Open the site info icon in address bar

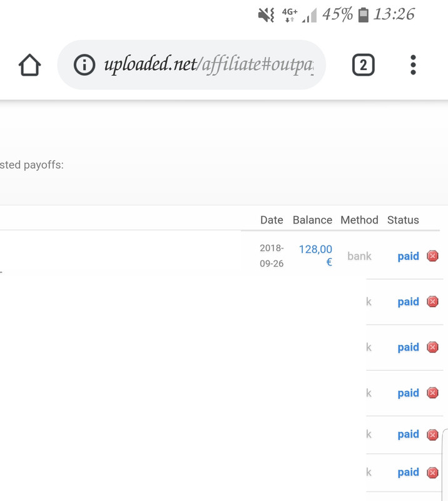[84, 65]
